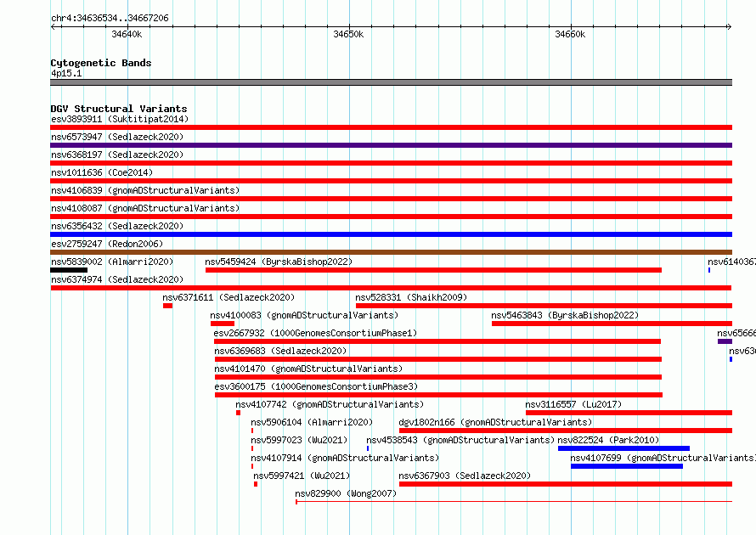This screenshot has height=535, width=756.
Task: Click the nsv4106839 gnomAD variant label
Action: [145, 190]
